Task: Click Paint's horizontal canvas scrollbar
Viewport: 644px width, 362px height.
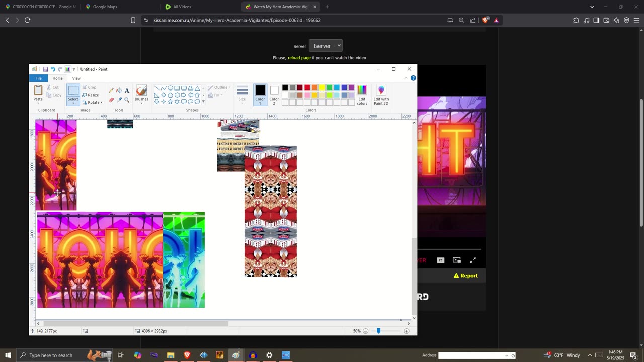Action: pyautogui.click(x=136, y=324)
